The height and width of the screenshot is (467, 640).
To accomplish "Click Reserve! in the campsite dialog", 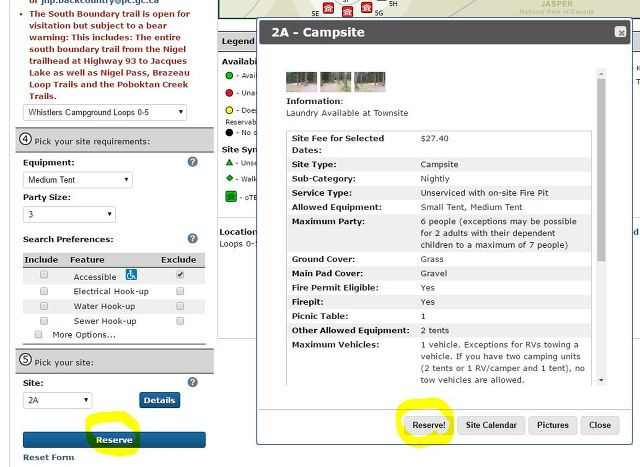I will [429, 425].
